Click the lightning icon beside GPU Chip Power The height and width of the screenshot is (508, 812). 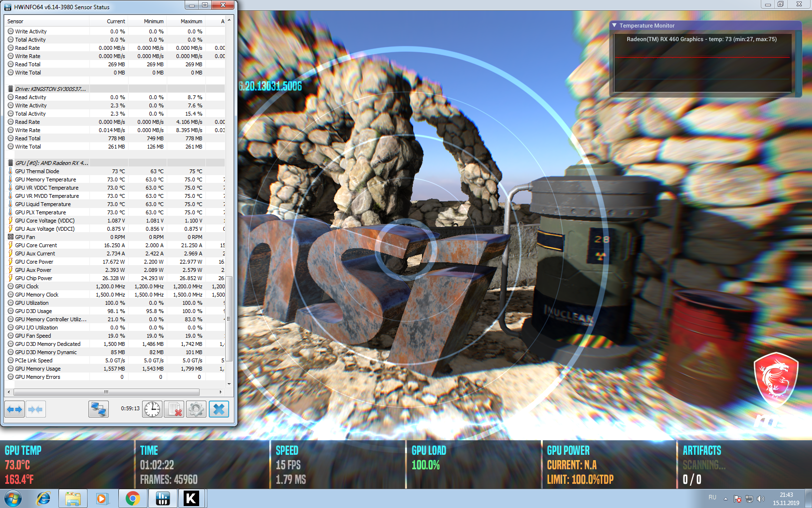pos(11,278)
